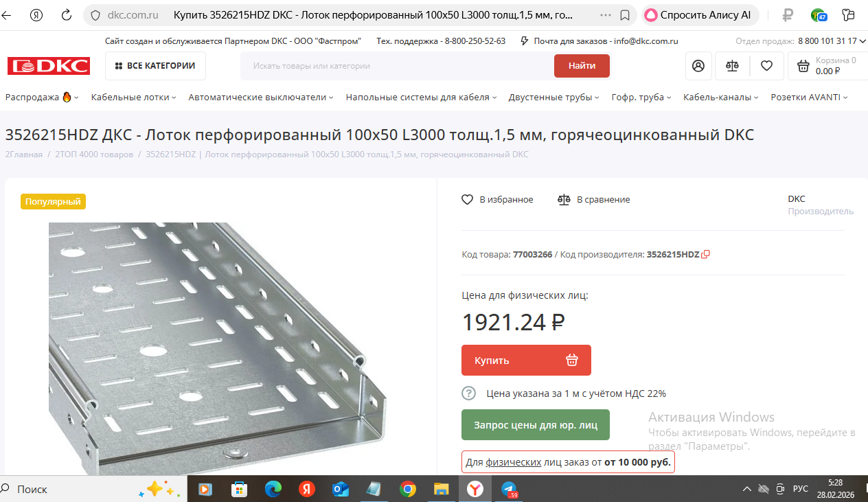Click the red 'Купить' button
Image resolution: width=868 pixels, height=502 pixels.
[526, 360]
